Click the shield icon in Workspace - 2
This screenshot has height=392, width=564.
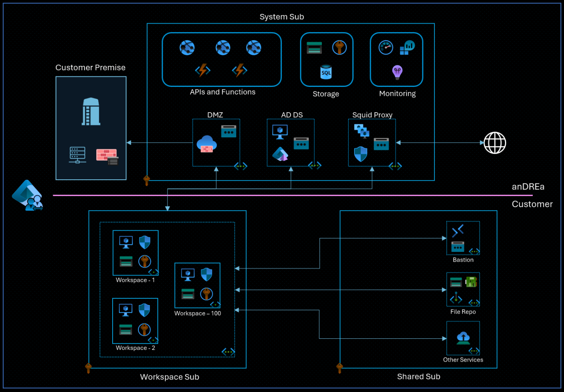click(144, 310)
